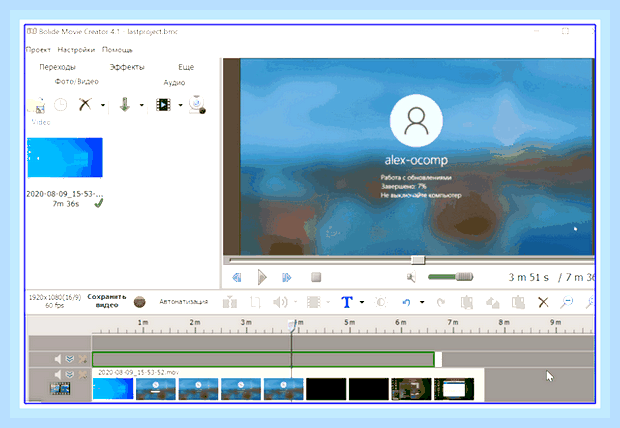Mute the video track containing .mov clip
The image size is (620, 428).
point(58,374)
